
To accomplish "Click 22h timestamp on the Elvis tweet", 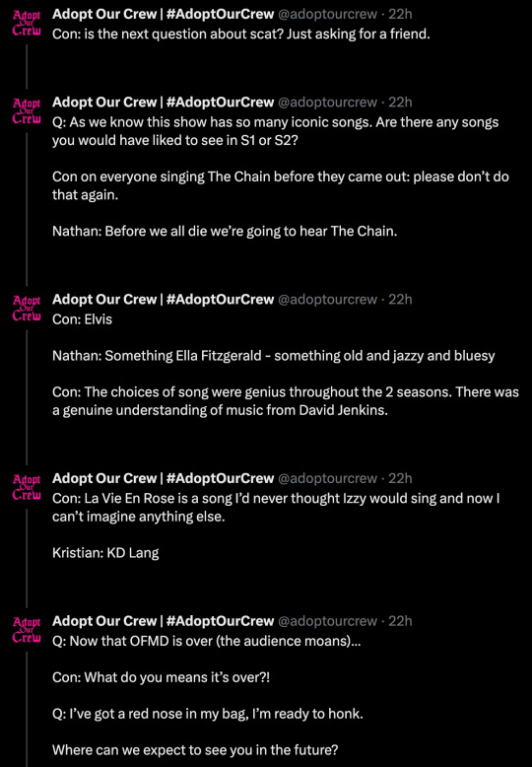I will 400,300.
